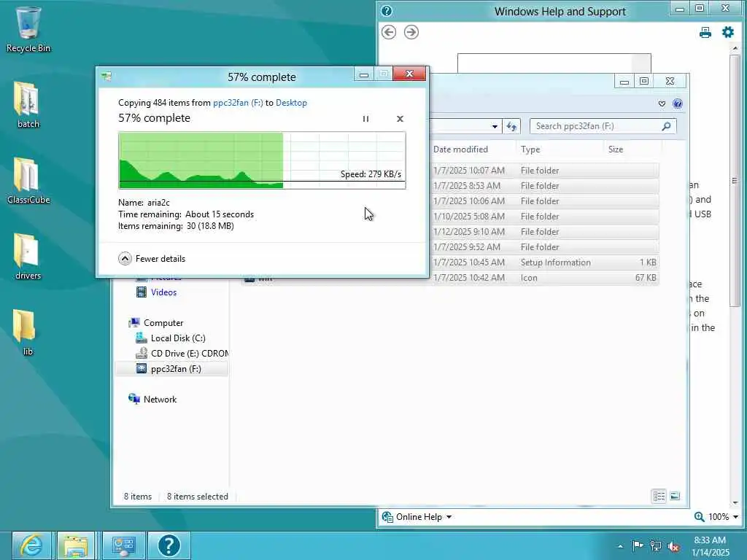747x560 pixels.
Task: Open CD Drive (E:) in navigation pane
Action: pos(182,354)
